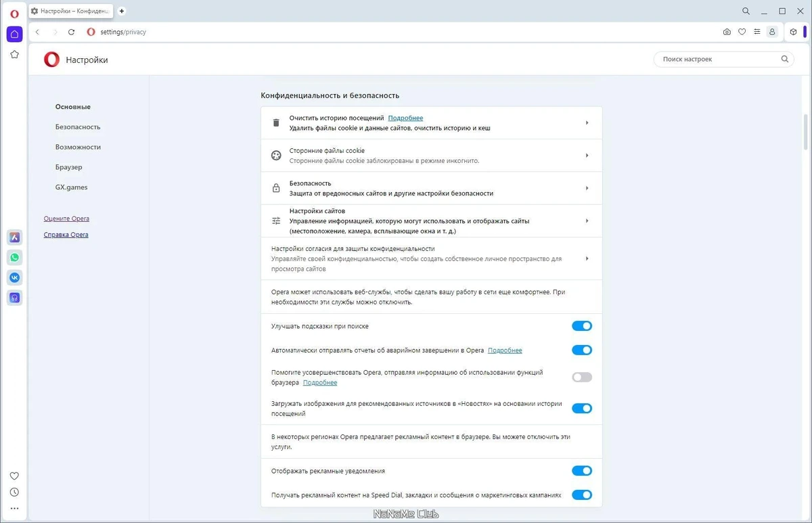The height and width of the screenshot is (523, 812).
Task: Take a snapshot with the camera icon
Action: [x=727, y=32]
